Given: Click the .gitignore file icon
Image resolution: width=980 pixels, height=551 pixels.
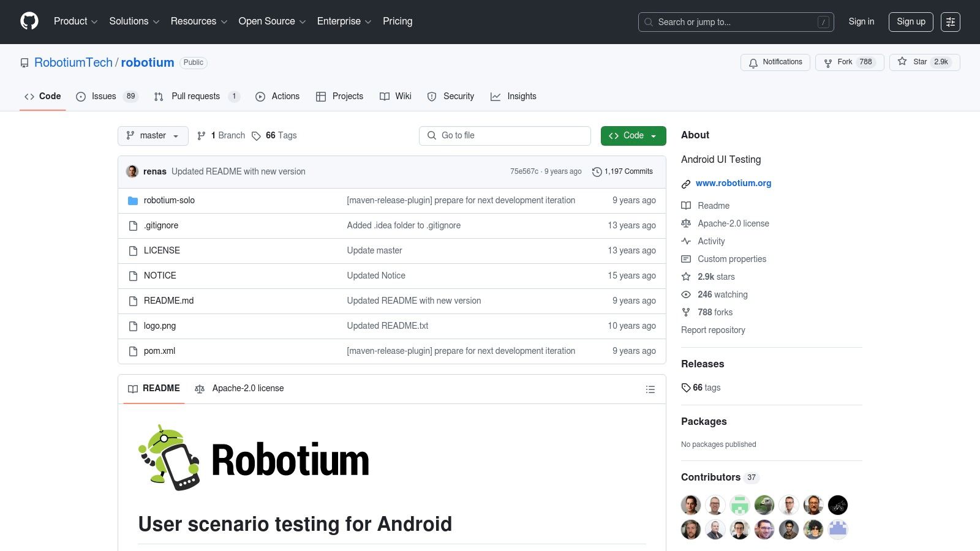Looking at the screenshot, I should click(133, 226).
